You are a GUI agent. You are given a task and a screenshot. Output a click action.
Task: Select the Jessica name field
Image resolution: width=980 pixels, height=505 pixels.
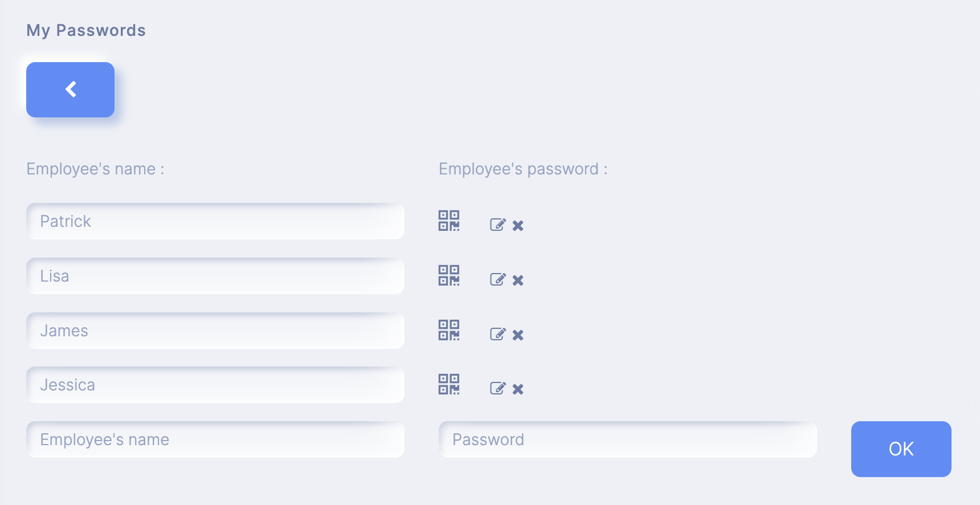click(215, 385)
